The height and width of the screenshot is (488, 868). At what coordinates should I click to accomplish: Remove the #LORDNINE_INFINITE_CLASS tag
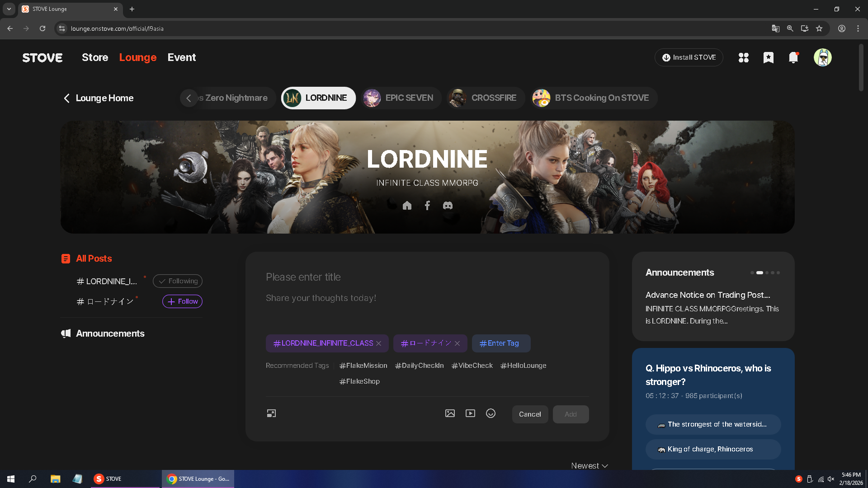(379, 343)
